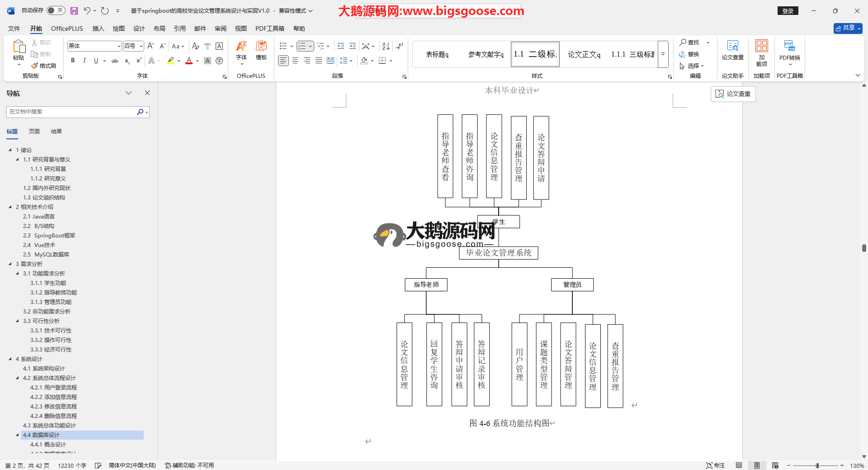Click the Format Painter (格式刷) icon
The width and height of the screenshot is (868, 470).
[43, 66]
